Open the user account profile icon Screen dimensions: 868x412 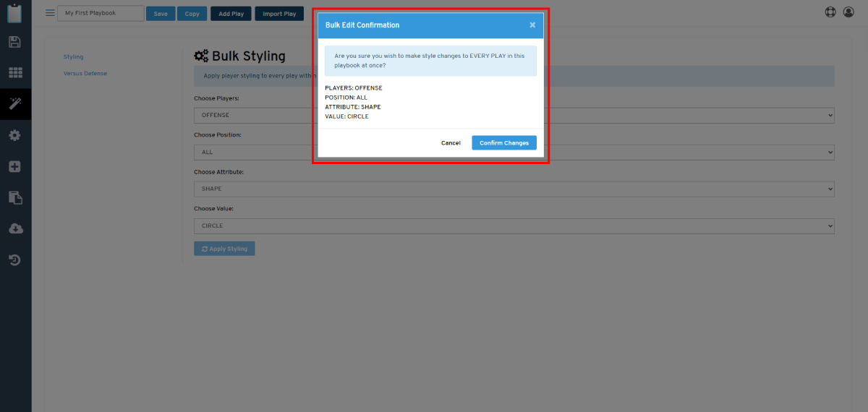click(x=849, y=12)
